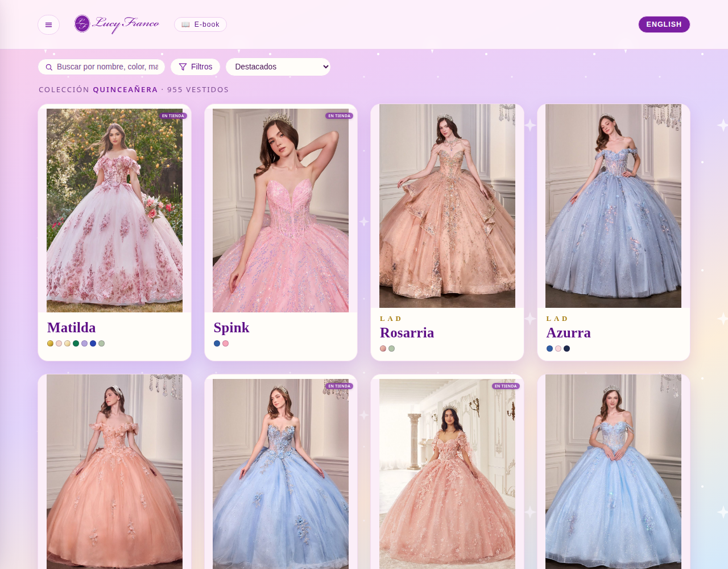Open the Filtros filter panel
The height and width of the screenshot is (569, 728).
[x=195, y=67]
